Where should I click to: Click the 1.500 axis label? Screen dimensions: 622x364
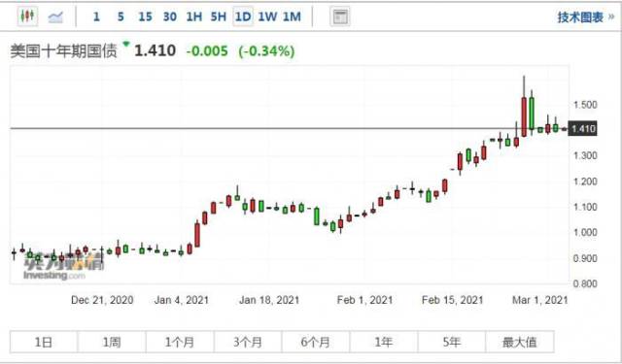point(585,105)
